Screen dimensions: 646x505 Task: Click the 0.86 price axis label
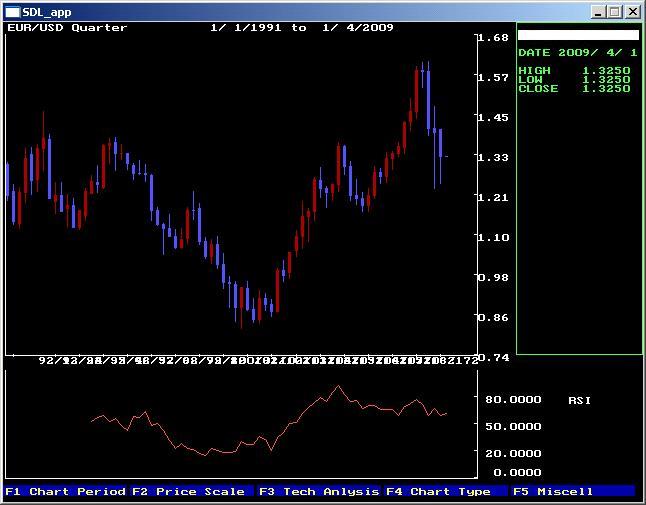(494, 317)
